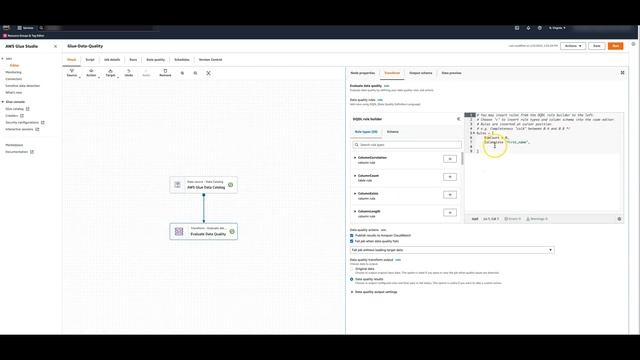The width and height of the screenshot is (640, 360).
Task: Open Sensitive data detection page
Action: pyautogui.click(x=22, y=86)
